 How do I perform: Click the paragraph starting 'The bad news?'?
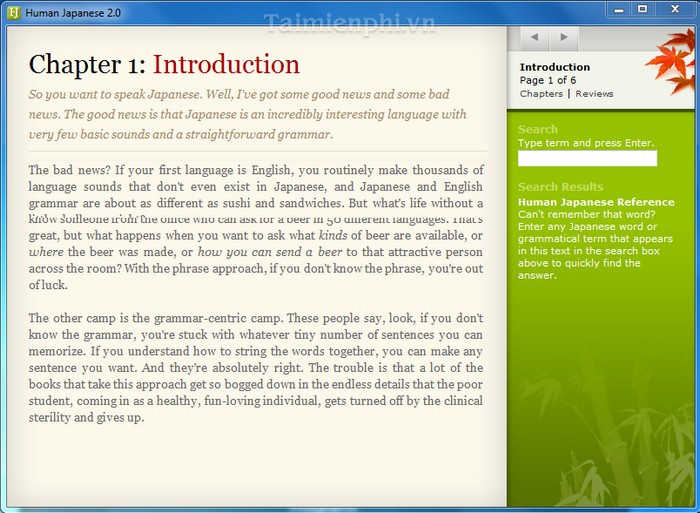[x=256, y=228]
